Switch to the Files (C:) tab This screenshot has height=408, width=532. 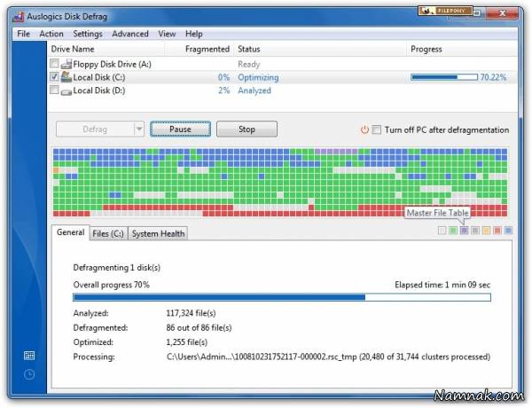pyautogui.click(x=108, y=233)
